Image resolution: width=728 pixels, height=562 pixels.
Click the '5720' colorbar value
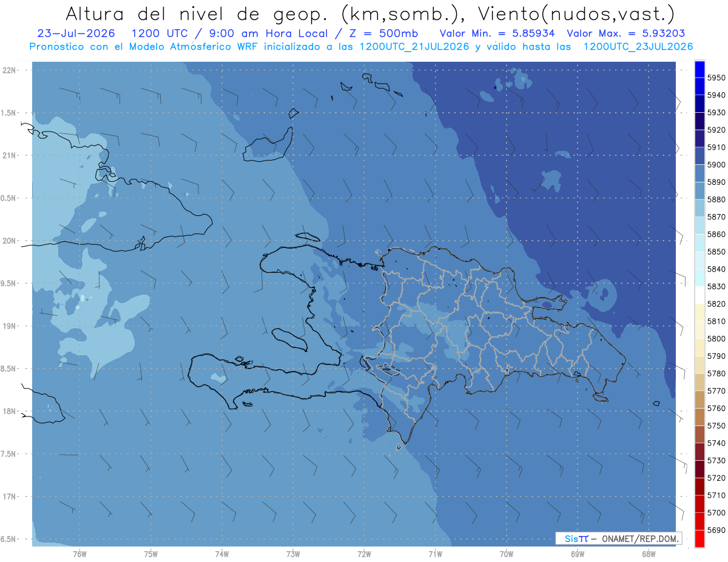coord(716,478)
